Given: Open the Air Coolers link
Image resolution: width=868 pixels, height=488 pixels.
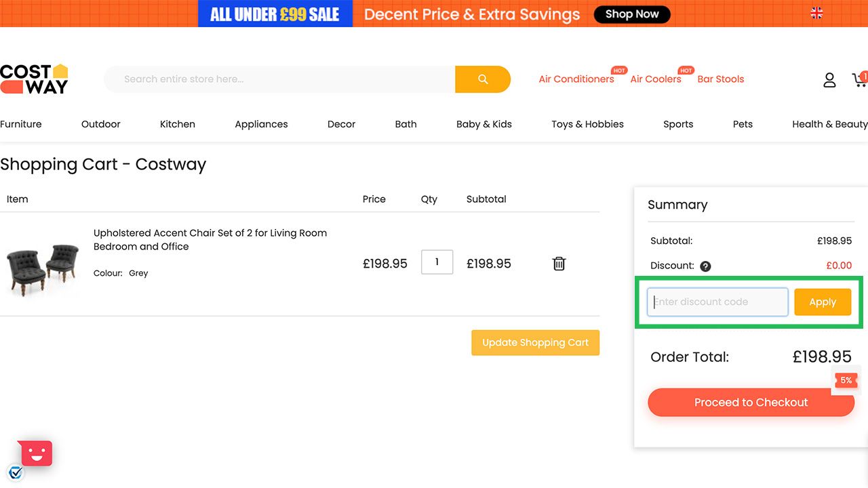Looking at the screenshot, I should pyautogui.click(x=656, y=79).
